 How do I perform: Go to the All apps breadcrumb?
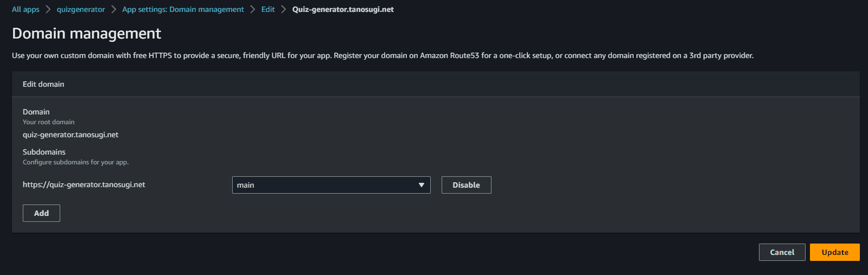click(25, 9)
